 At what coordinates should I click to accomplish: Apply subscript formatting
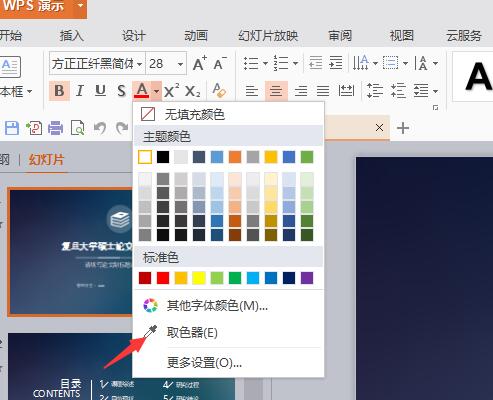pos(193,91)
